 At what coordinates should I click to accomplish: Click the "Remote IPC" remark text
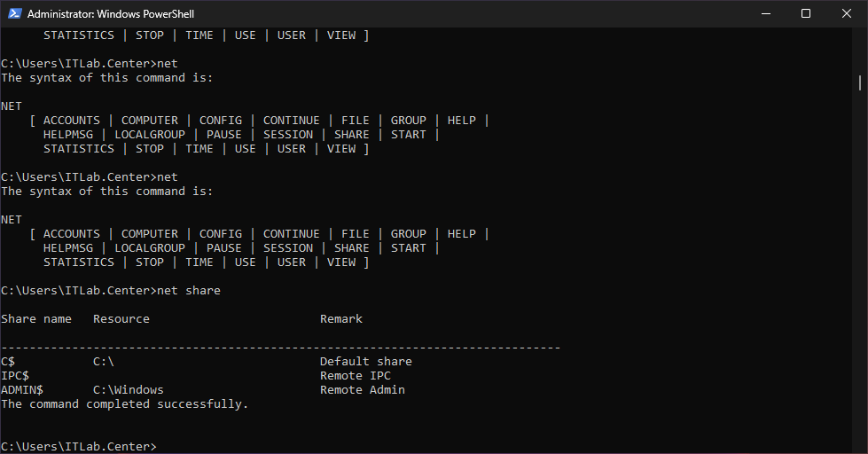pyautogui.click(x=356, y=376)
